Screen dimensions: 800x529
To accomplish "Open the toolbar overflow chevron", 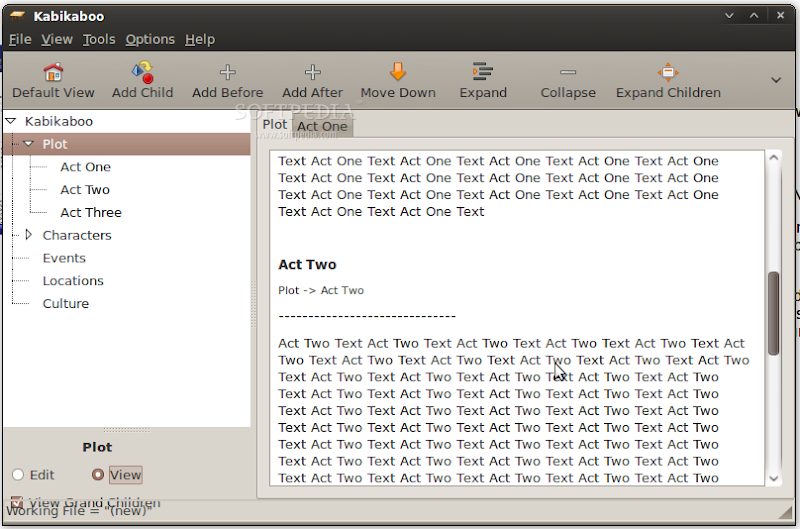I will coord(776,80).
